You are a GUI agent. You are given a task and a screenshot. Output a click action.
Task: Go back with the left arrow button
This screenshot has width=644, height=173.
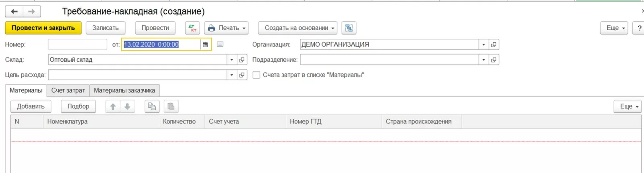[14, 11]
